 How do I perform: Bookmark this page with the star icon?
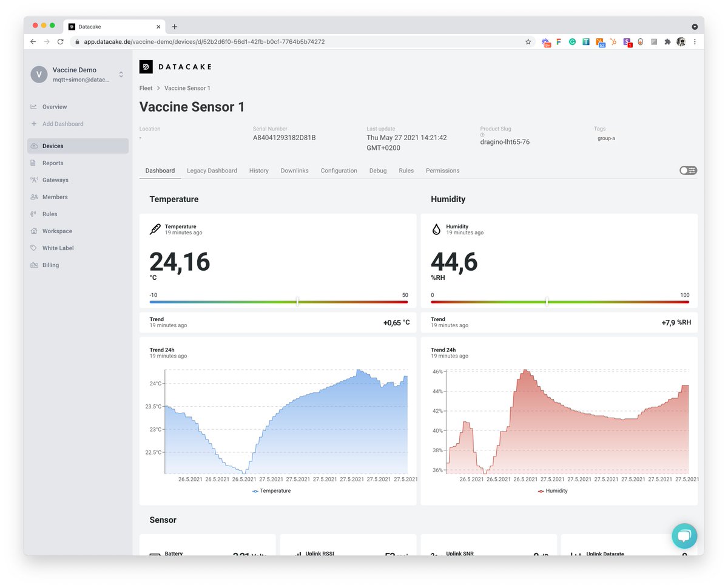tap(528, 42)
